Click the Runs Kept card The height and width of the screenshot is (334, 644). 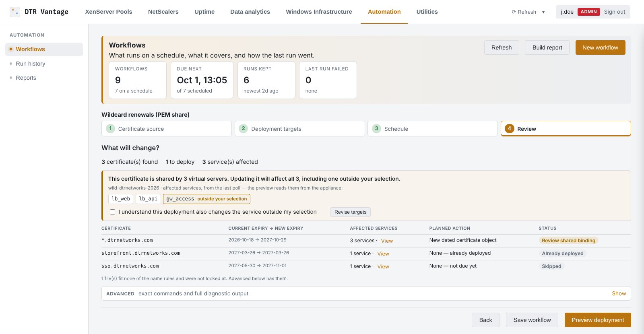(266, 80)
